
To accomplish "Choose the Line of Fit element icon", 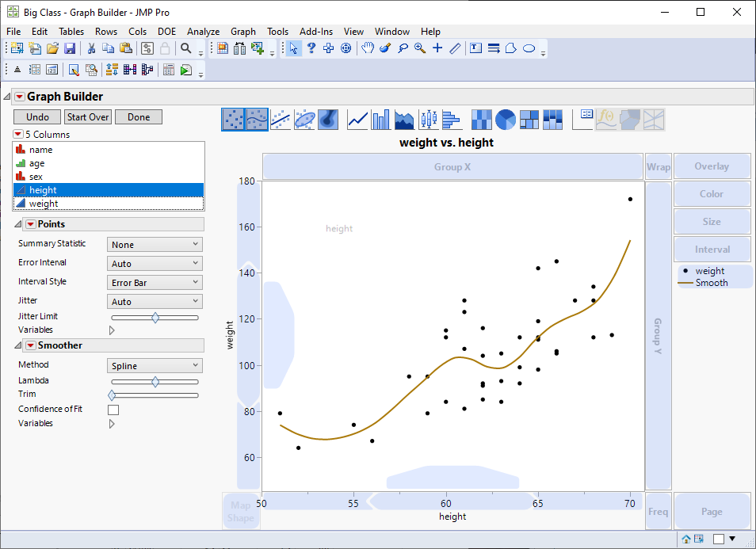I will pyautogui.click(x=280, y=119).
